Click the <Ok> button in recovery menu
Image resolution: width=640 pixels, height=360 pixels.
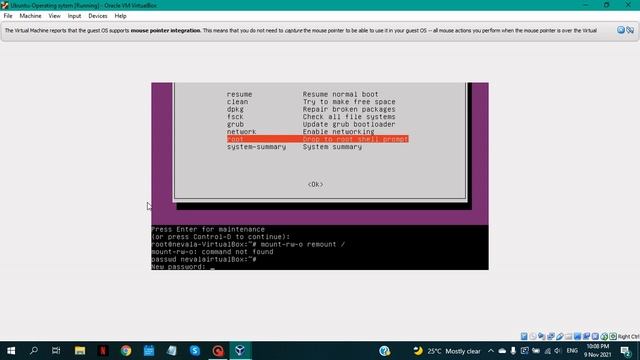tap(315, 184)
